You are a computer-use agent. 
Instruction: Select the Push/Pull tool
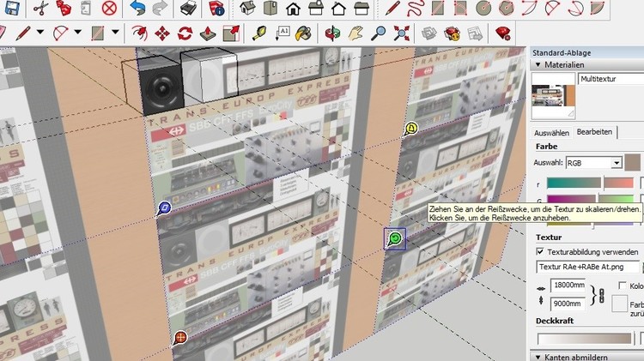[208, 33]
